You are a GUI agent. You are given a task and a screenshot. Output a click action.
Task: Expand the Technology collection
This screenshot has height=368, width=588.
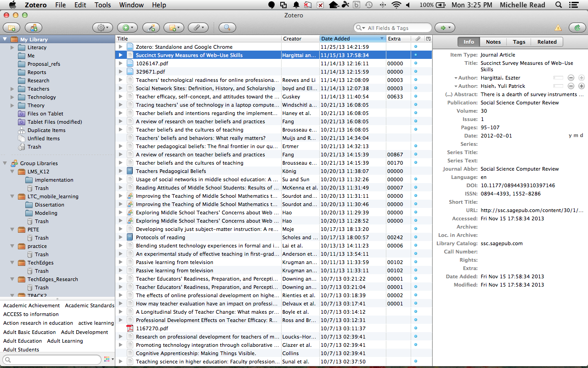12,97
